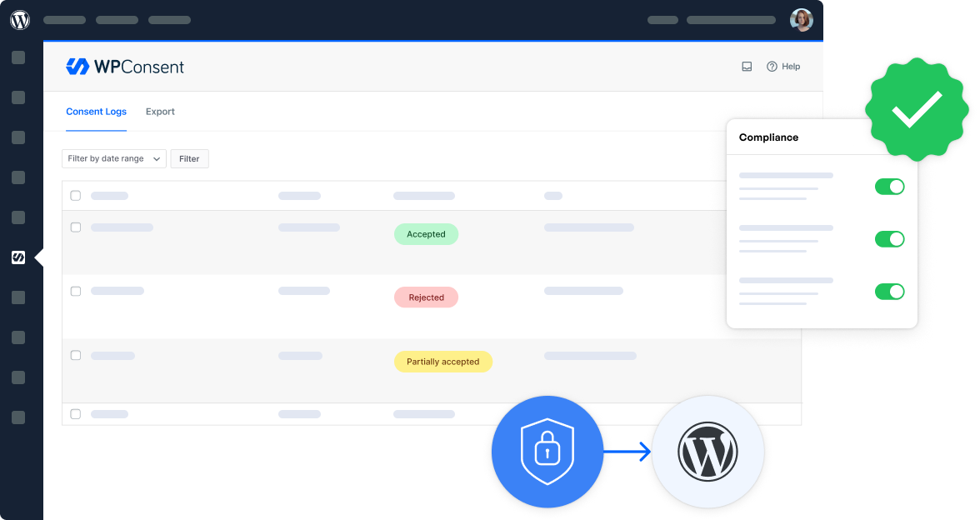
Task: Click the shield lock security icon
Action: [x=547, y=452]
